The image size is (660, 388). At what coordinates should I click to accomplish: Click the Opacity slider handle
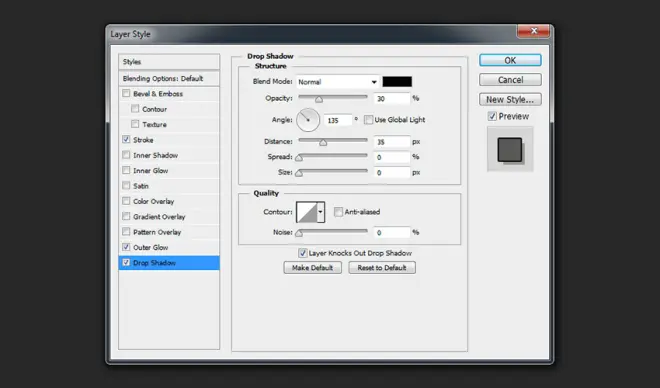(319, 100)
